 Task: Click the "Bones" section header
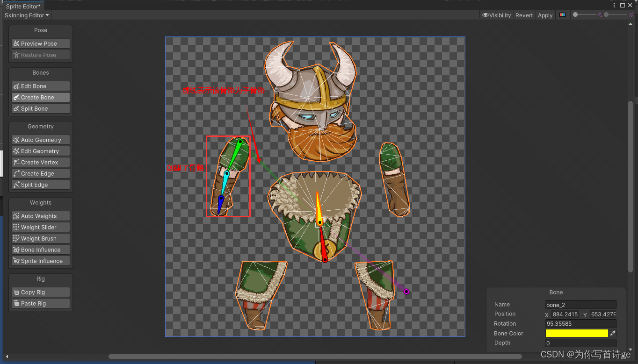click(41, 72)
